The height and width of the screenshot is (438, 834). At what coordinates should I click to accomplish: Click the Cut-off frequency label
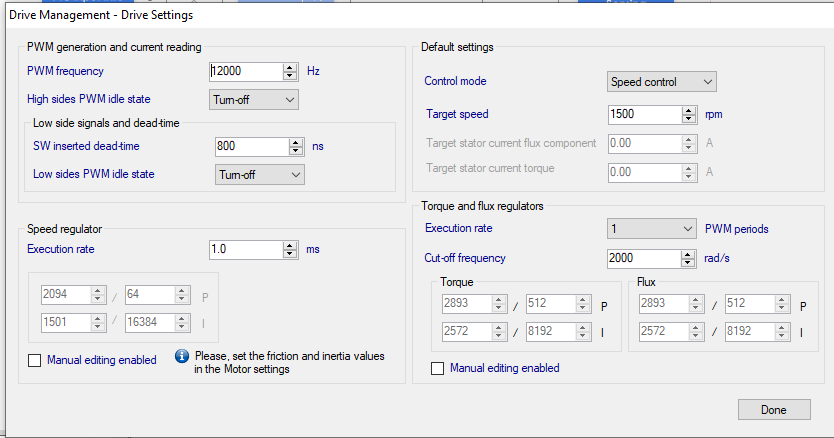click(x=465, y=259)
